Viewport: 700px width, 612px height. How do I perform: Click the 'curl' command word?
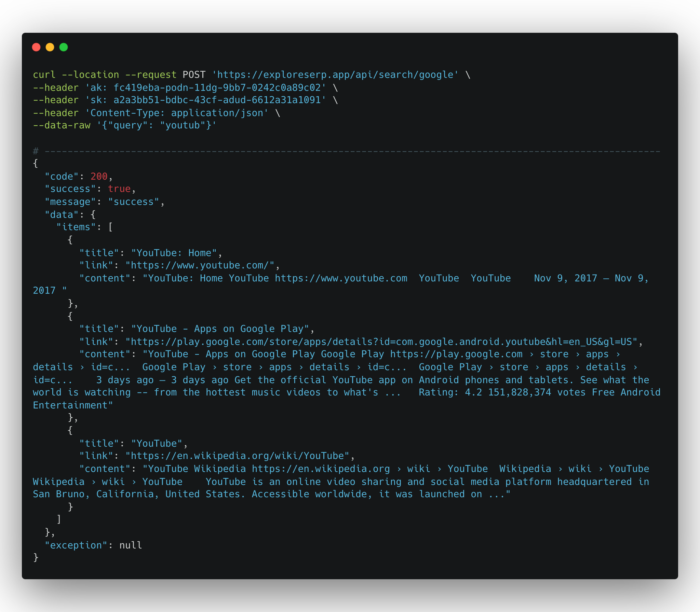tap(44, 75)
